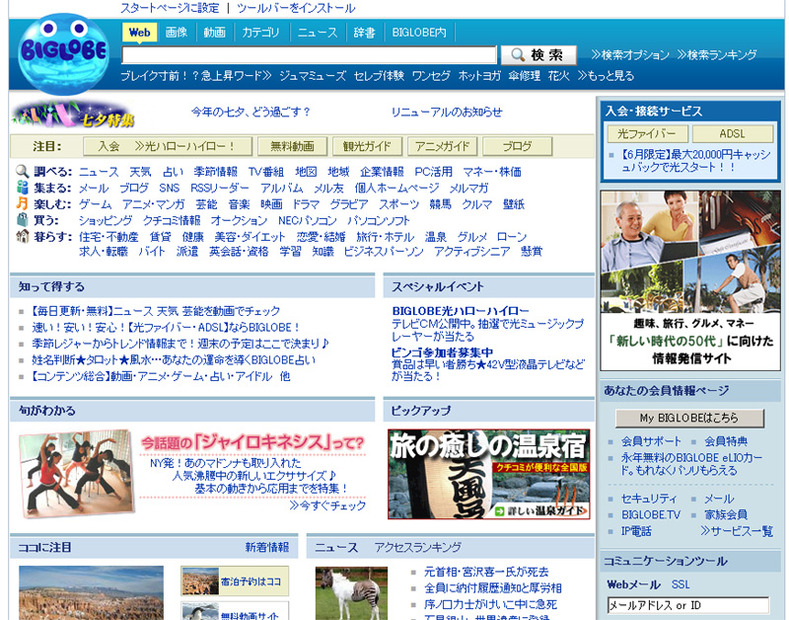Click My BIGLOBEはこちら button
Viewport: 789px width, 620px height.
pos(689,418)
